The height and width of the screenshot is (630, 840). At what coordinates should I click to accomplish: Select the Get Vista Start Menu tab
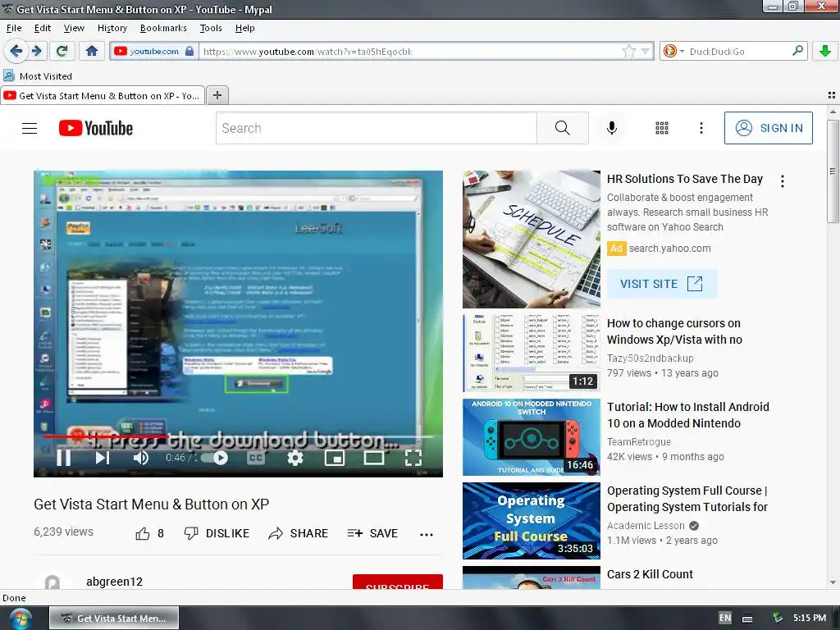103,95
